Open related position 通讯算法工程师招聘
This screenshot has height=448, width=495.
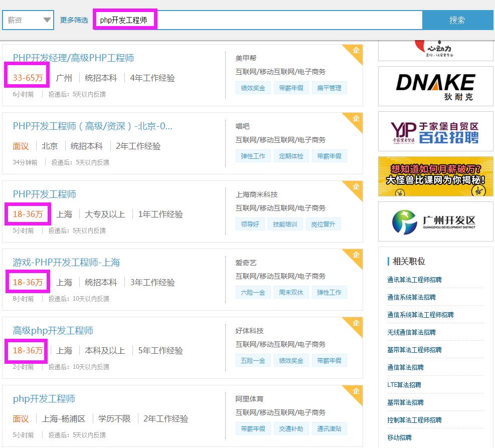pos(414,280)
